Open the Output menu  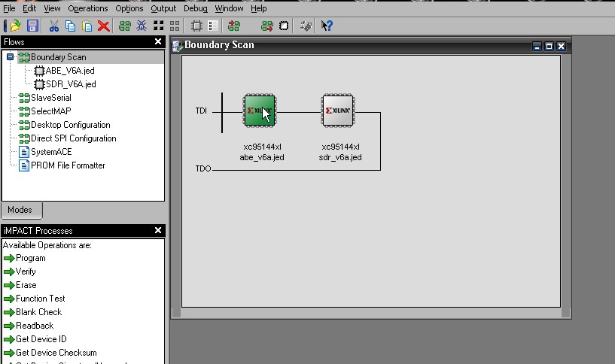pos(163,8)
